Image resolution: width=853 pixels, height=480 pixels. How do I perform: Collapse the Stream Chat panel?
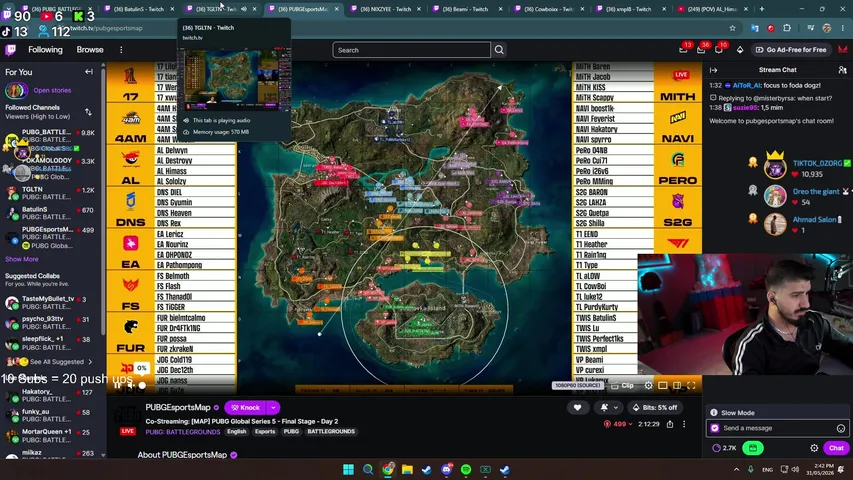(714, 70)
